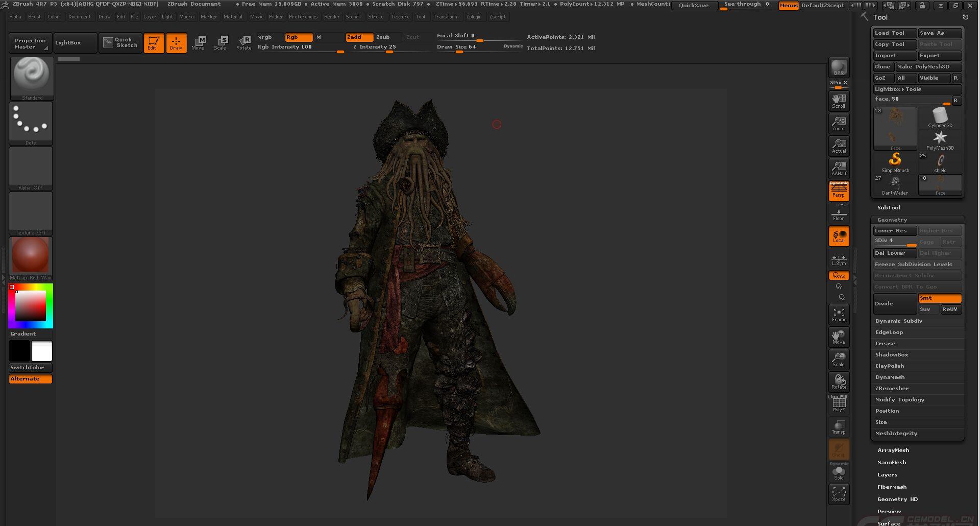
Task: Pick a color in the color picker
Action: click(31, 305)
